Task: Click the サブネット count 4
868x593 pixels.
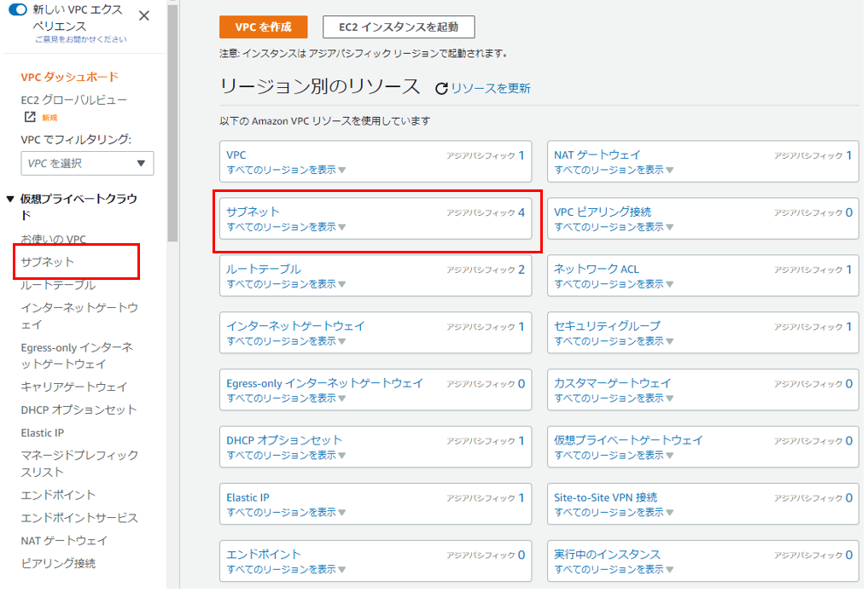Action: click(521, 212)
